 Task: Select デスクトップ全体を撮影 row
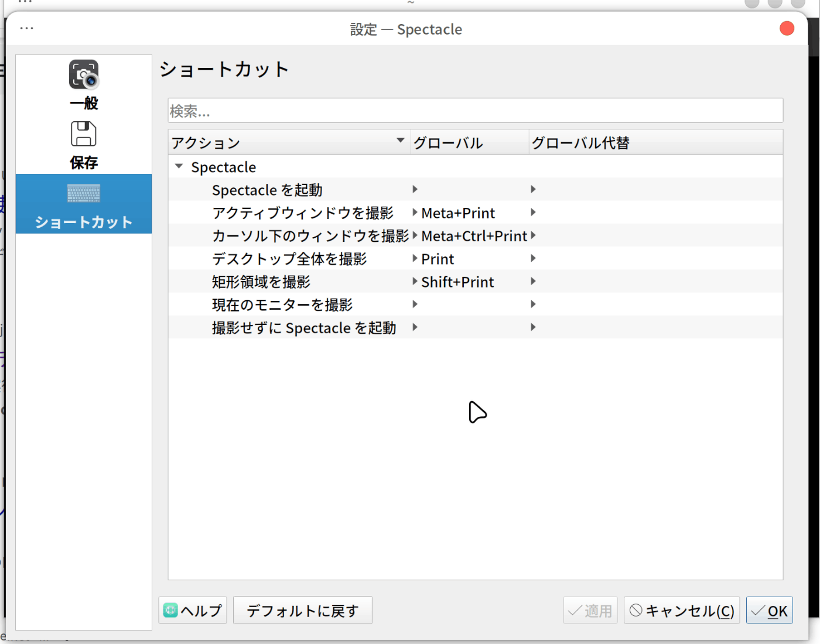coord(475,259)
